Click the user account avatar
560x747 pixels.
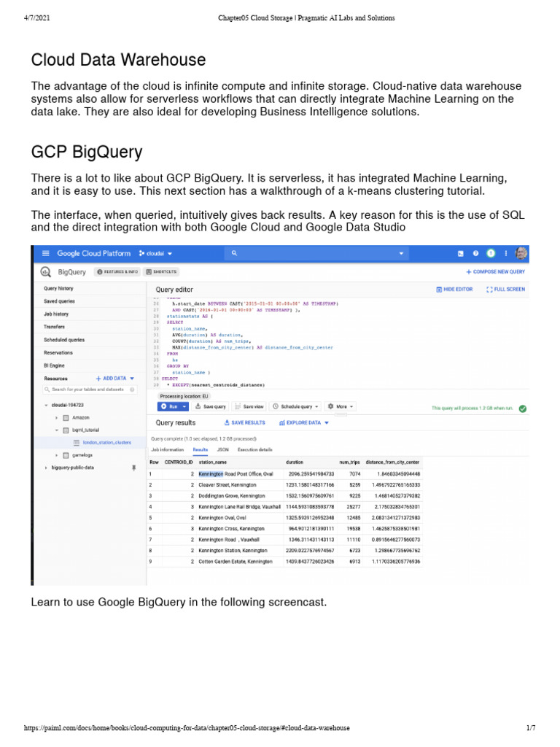coord(521,253)
